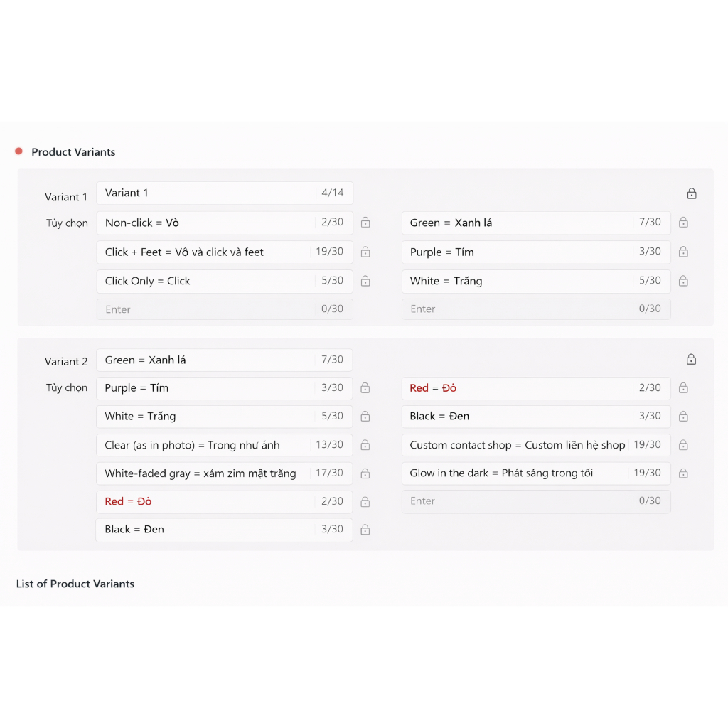This screenshot has width=728, height=728.
Task: Click the Variant 2 name field Green = Xanh lá
Action: click(225, 360)
